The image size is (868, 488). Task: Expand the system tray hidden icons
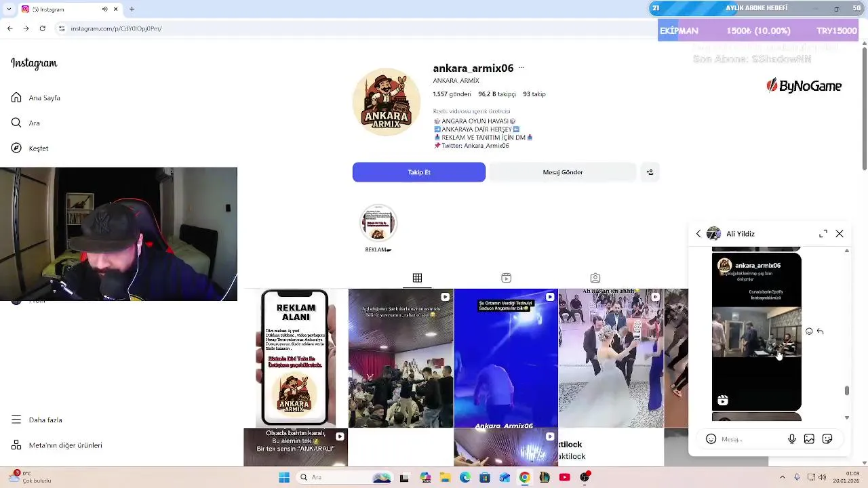point(783,477)
